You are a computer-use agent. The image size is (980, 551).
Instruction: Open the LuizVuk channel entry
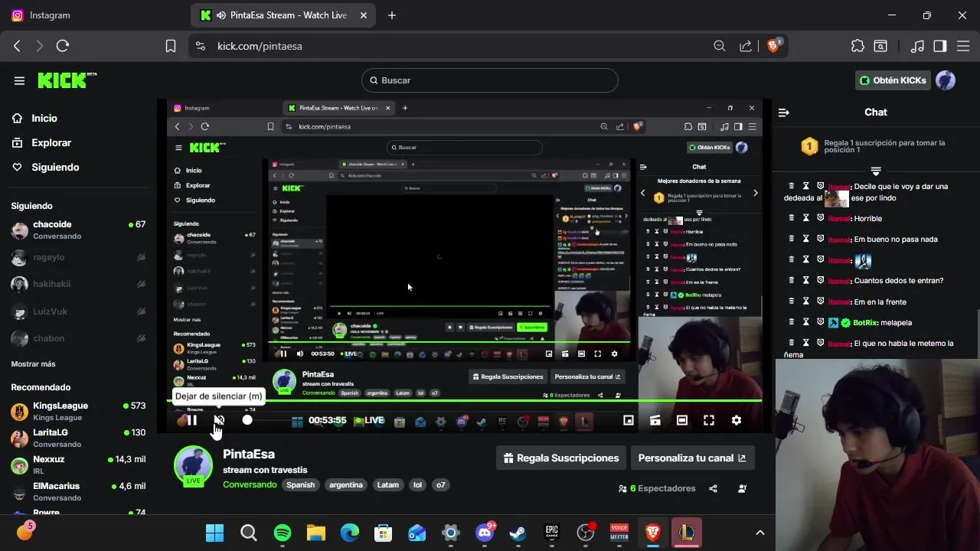pyautogui.click(x=78, y=311)
